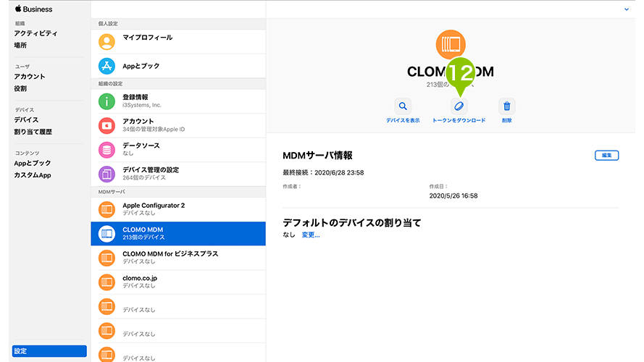This screenshot has height=362, width=644.
Task: Click the large orange MDM server header icon
Action: pyautogui.click(x=451, y=44)
